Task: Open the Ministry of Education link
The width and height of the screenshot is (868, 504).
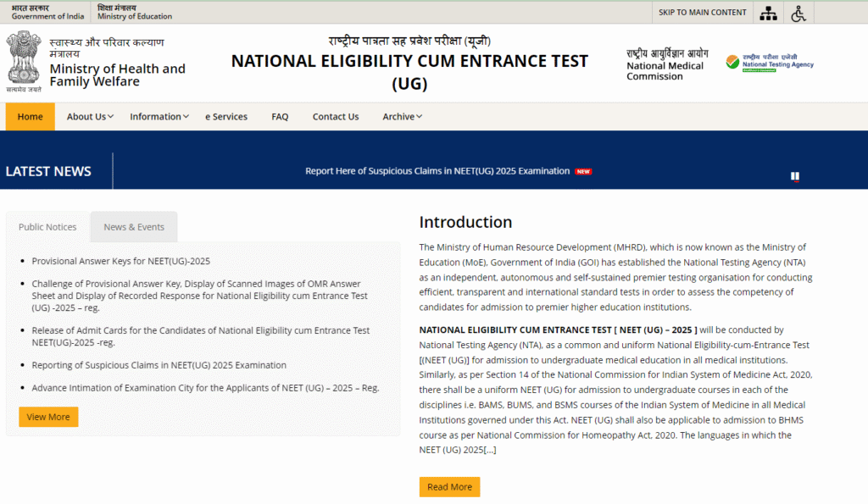Action: [x=135, y=12]
